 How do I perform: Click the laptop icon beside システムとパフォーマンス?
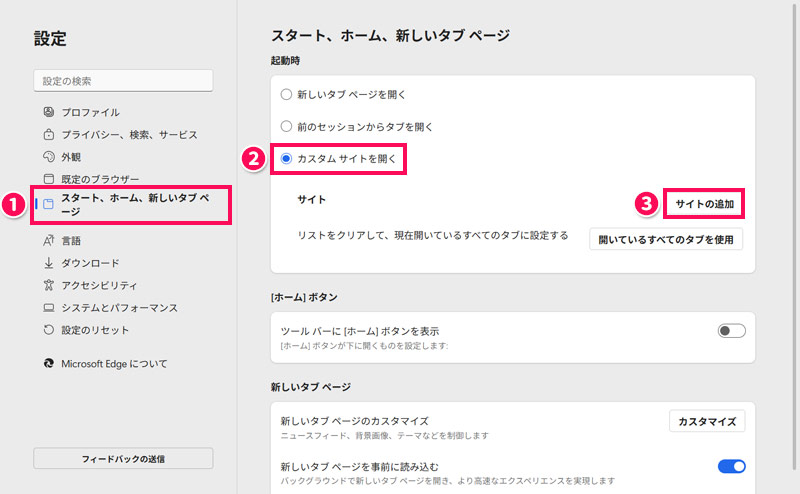48,308
